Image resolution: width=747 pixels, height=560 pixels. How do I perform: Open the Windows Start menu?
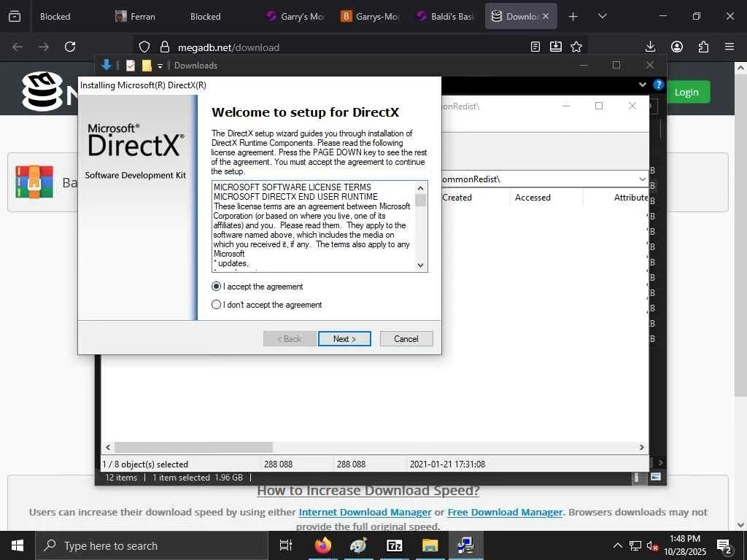[18, 545]
